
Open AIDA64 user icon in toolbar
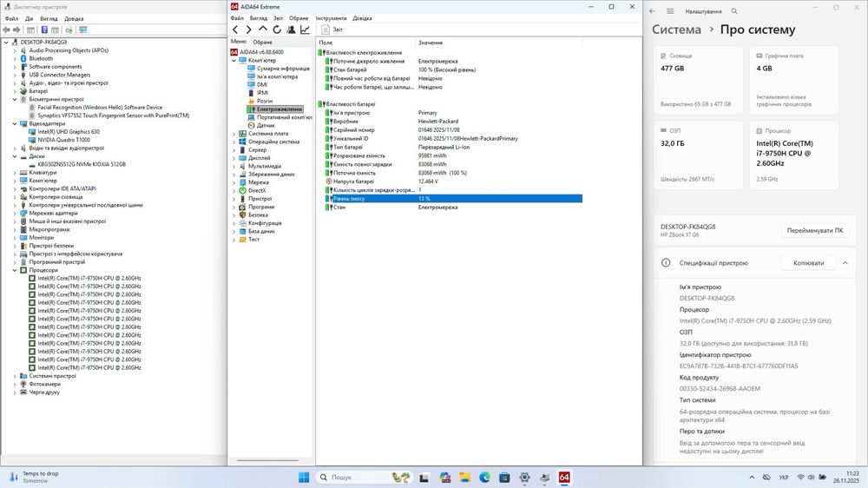[x=291, y=30]
